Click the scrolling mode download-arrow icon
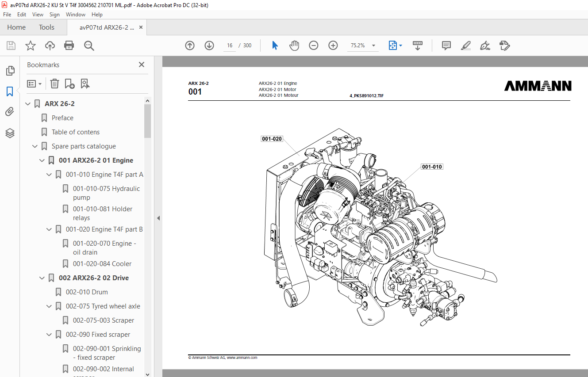Viewport: 588px width, 377px height. (x=418, y=46)
